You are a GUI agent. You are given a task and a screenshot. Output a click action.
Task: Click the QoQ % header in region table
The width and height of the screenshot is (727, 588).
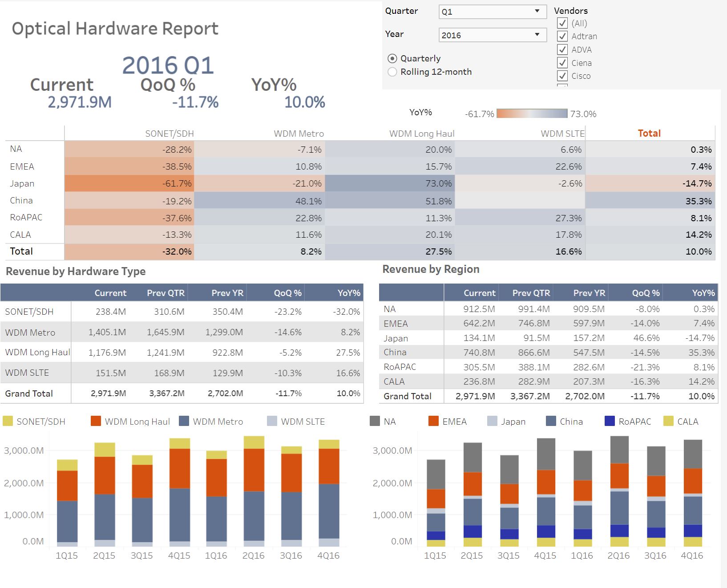point(646,293)
